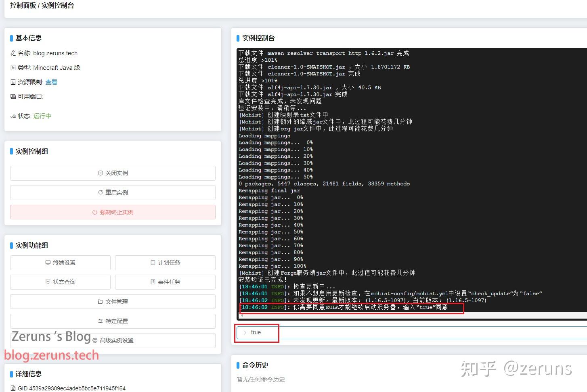
Task: Click the folder icon on 文件管理
Action: coord(100,301)
